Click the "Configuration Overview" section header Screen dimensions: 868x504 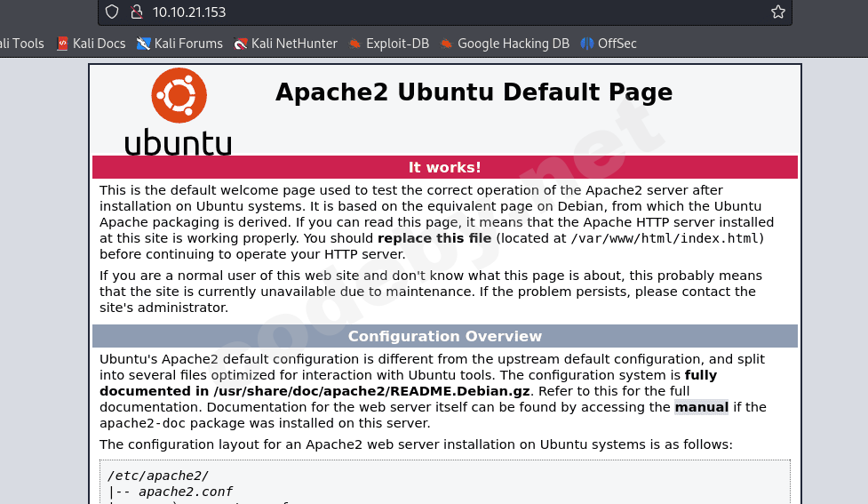click(444, 336)
